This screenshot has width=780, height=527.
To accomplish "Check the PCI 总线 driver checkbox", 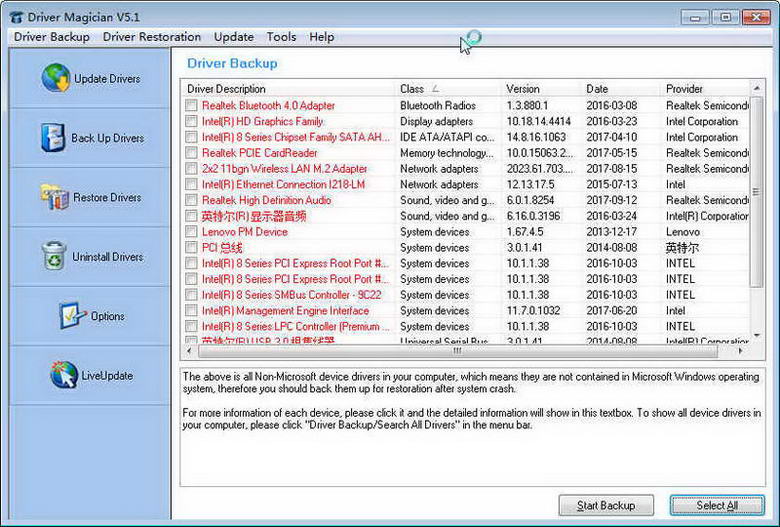I will pos(191,247).
